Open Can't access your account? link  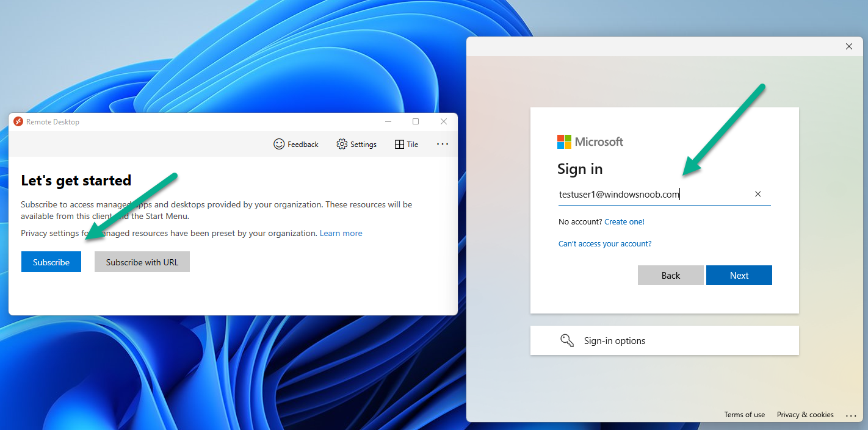[x=605, y=243]
